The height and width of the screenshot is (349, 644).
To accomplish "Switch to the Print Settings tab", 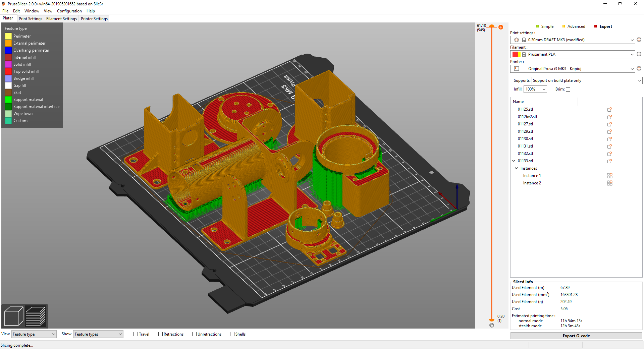I will 30,19.
